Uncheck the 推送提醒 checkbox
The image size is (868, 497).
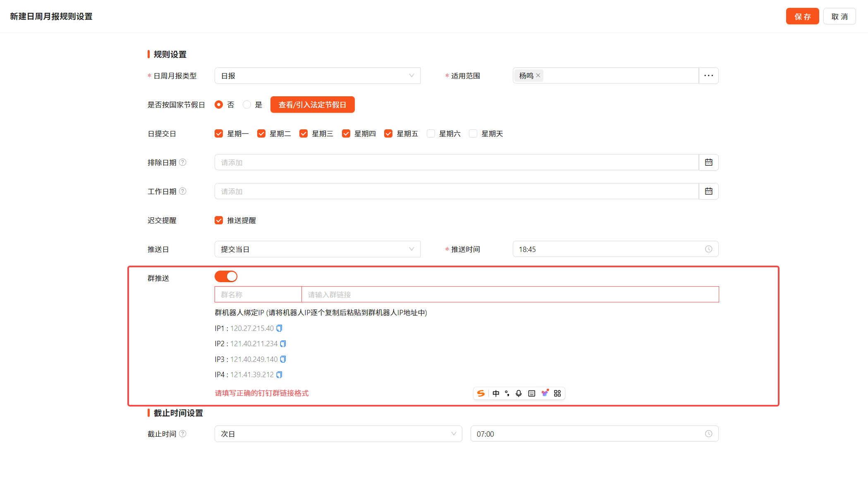[219, 220]
